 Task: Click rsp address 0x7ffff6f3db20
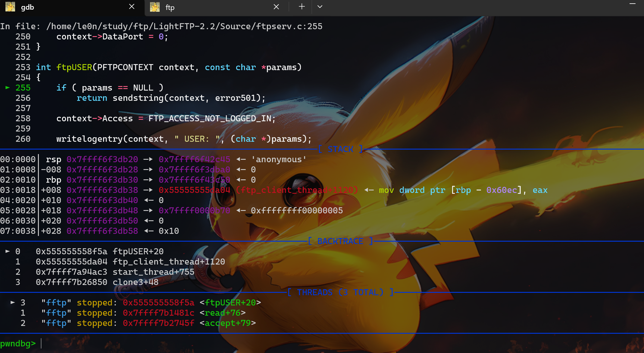(x=102, y=159)
